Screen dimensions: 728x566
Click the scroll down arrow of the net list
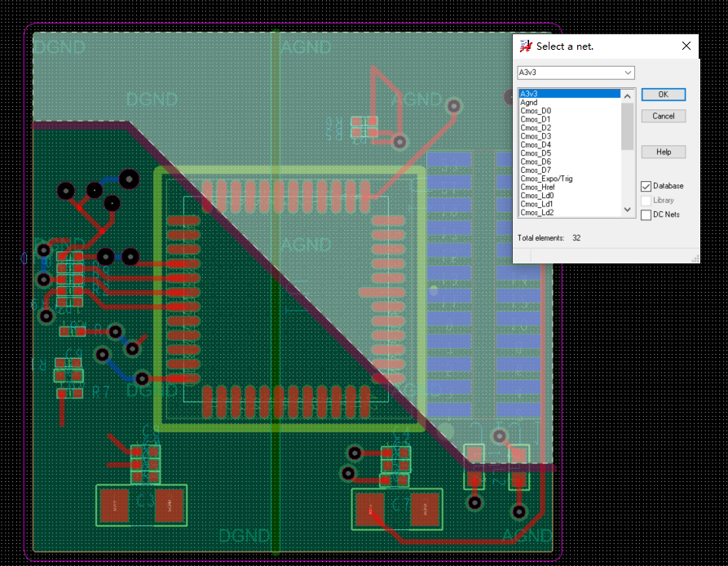coord(627,210)
